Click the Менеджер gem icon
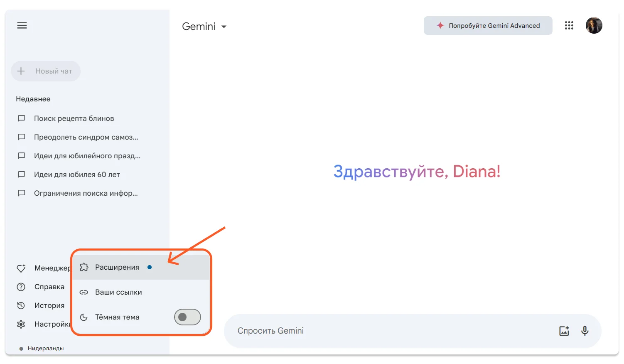Viewport: 624px width, 364px height. pos(21,268)
